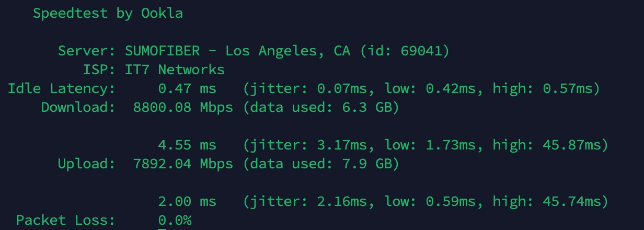Click the Server label text
Image resolution: width=644 pixels, height=230 pixels.
coord(86,51)
